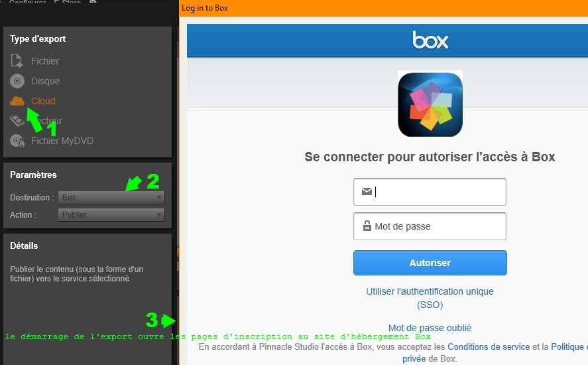Select the Fichier MyDVD disc icon
588x365 pixels.
click(x=17, y=141)
